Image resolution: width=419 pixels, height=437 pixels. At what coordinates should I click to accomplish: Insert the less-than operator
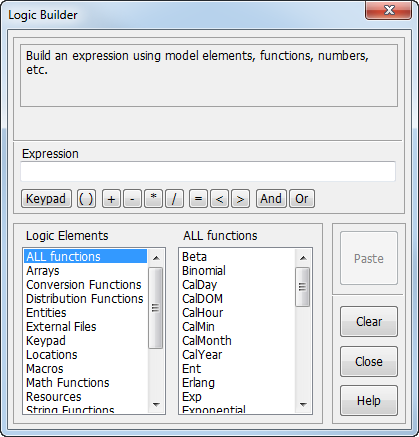pyautogui.click(x=219, y=199)
